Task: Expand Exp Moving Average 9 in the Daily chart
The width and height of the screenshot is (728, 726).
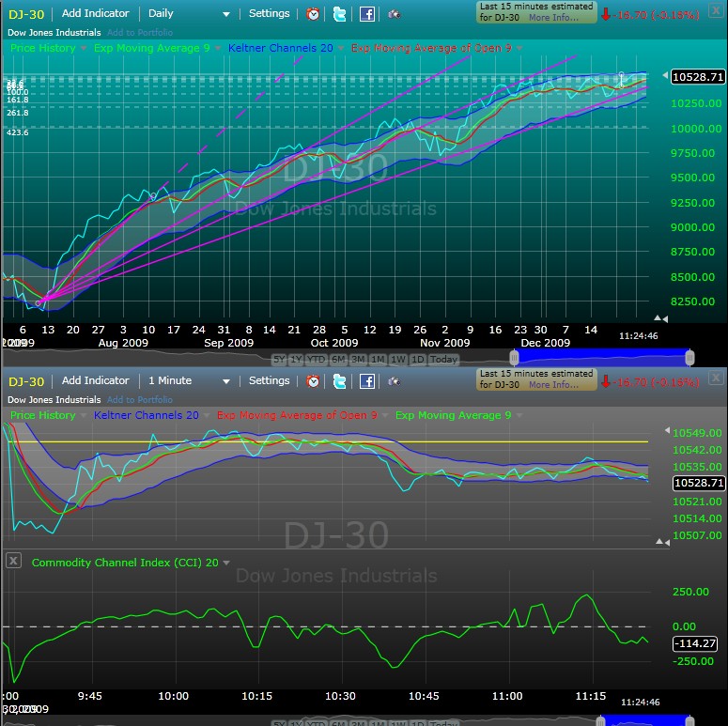Action: click(218, 48)
